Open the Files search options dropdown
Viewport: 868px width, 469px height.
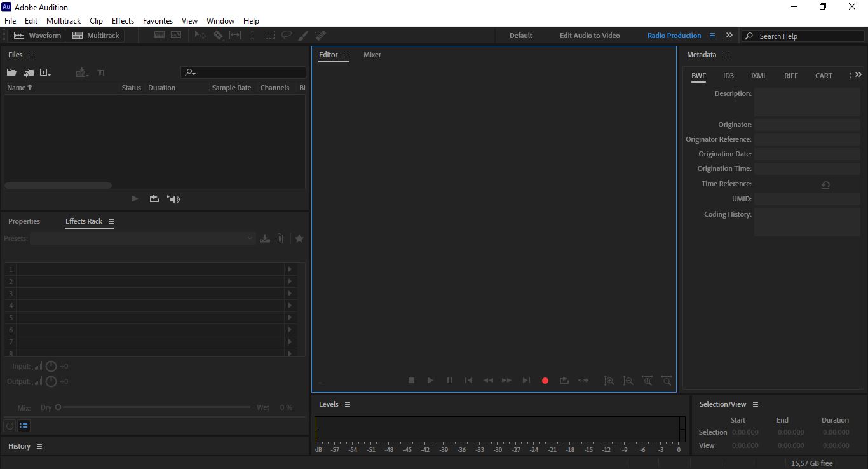tap(190, 72)
